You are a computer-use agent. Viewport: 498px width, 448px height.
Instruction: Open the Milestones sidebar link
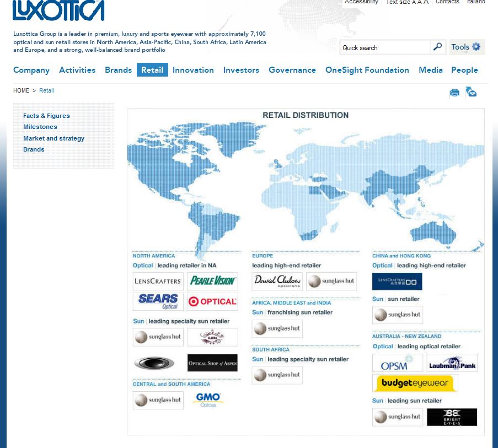40,127
